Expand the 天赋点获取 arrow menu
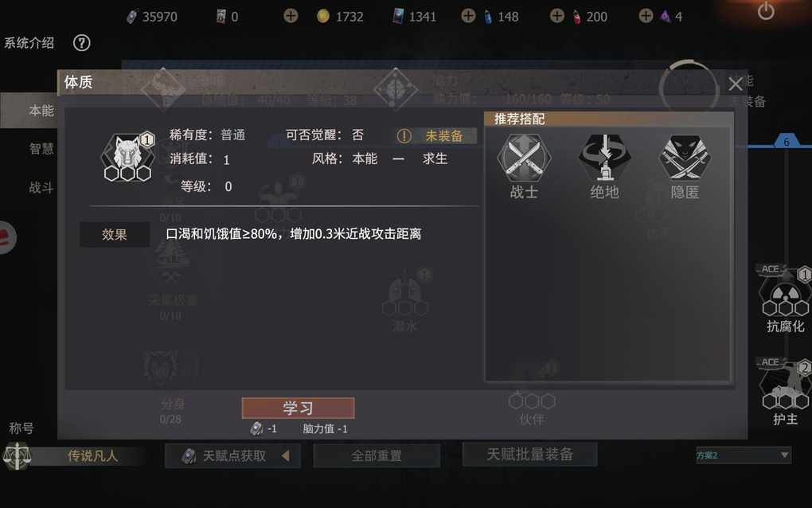Image resolution: width=812 pixels, height=508 pixels. [x=285, y=455]
